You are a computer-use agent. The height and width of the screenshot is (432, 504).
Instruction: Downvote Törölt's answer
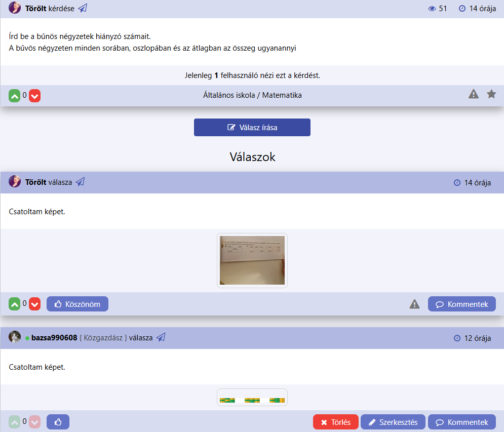34,304
